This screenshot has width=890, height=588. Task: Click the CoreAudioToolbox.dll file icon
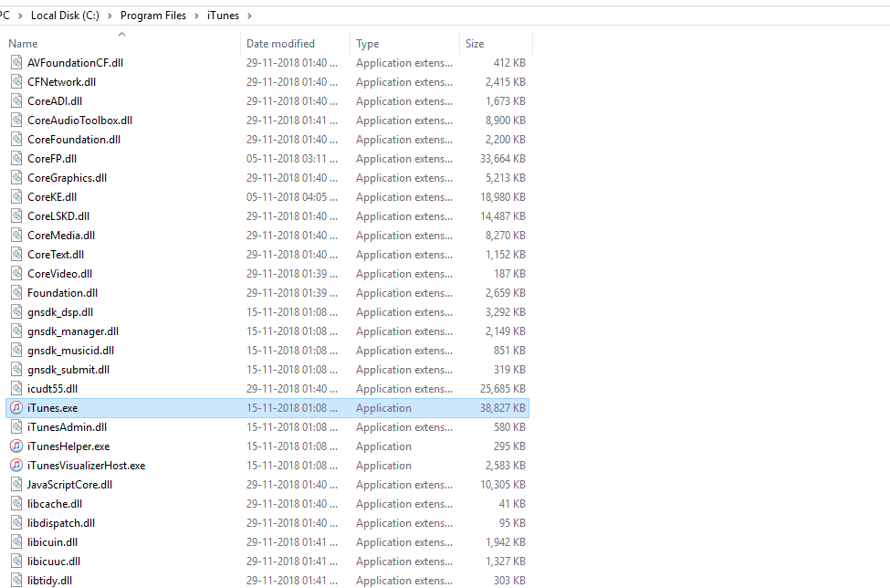pos(16,121)
